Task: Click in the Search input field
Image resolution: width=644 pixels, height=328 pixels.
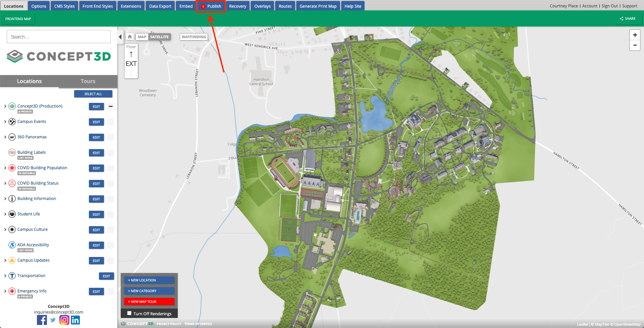Action: (x=59, y=37)
